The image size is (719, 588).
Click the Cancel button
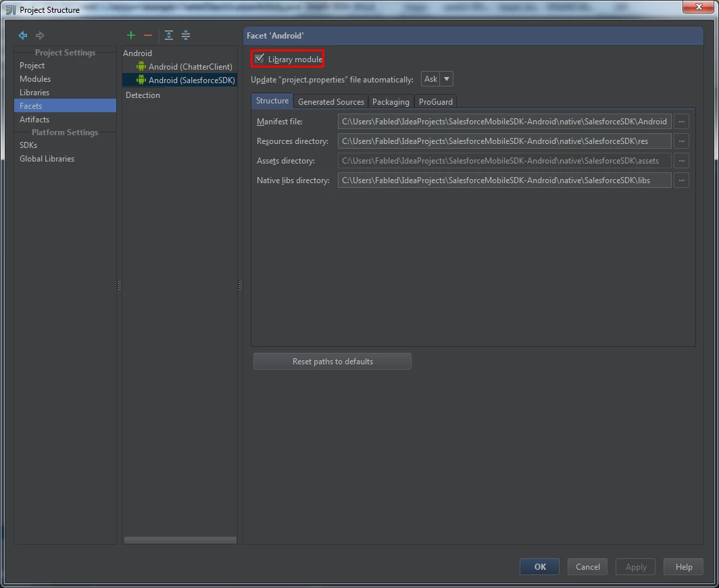587,567
